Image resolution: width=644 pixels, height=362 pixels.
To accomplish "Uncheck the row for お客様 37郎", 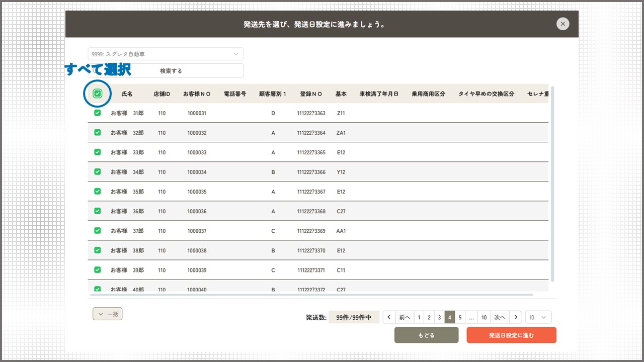I will [x=98, y=231].
